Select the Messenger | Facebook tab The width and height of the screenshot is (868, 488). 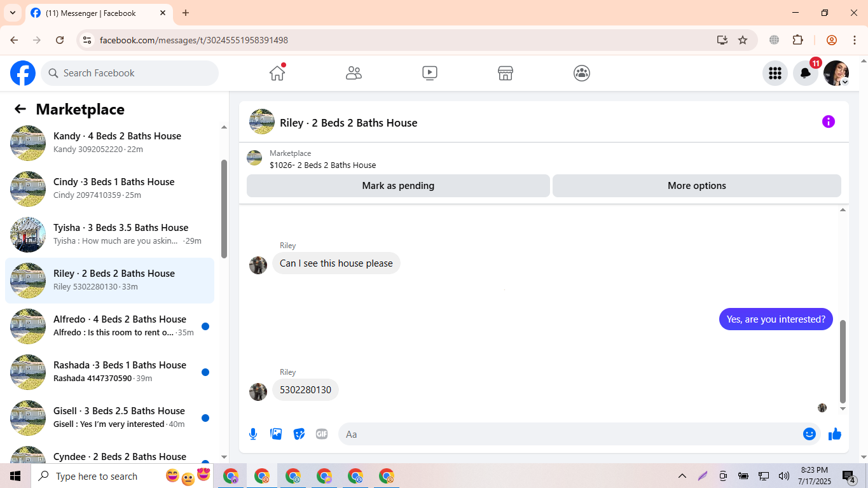pos(99,13)
